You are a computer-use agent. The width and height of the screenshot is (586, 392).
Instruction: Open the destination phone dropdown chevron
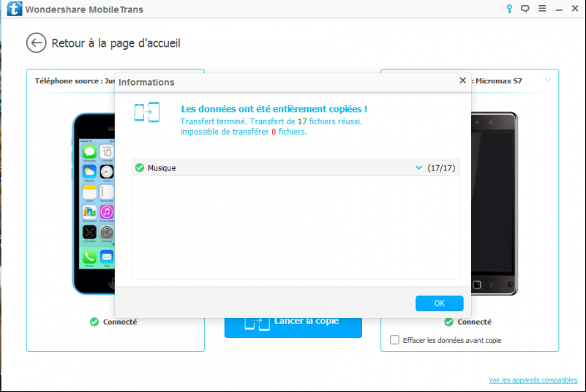pos(548,80)
